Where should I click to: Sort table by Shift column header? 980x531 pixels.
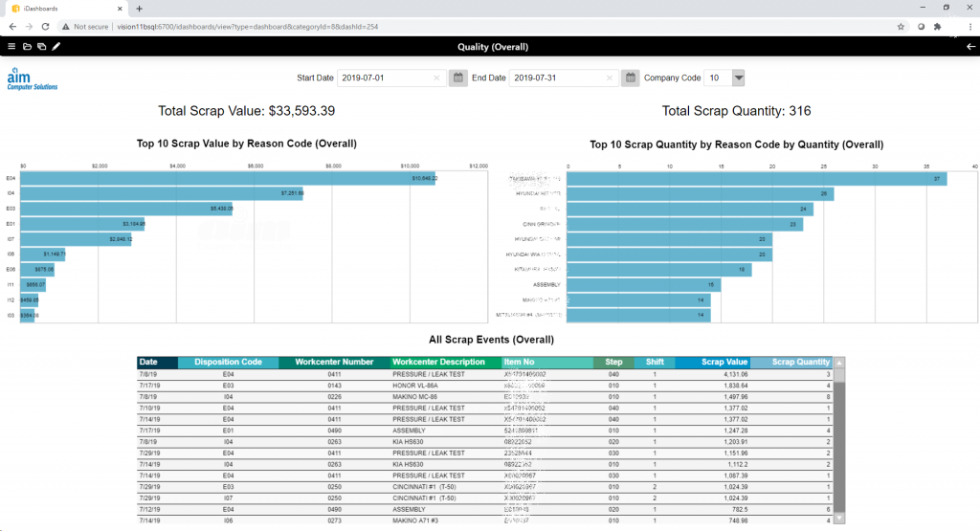click(655, 362)
